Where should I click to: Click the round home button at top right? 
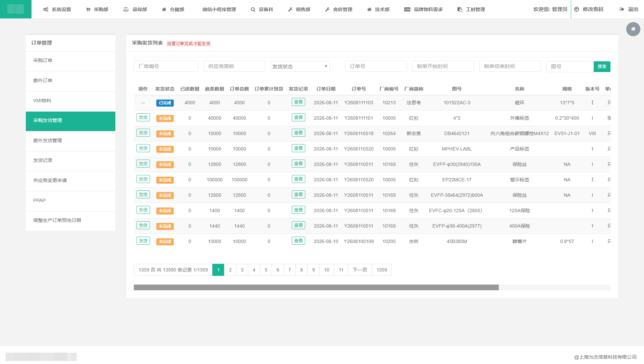pos(633,29)
